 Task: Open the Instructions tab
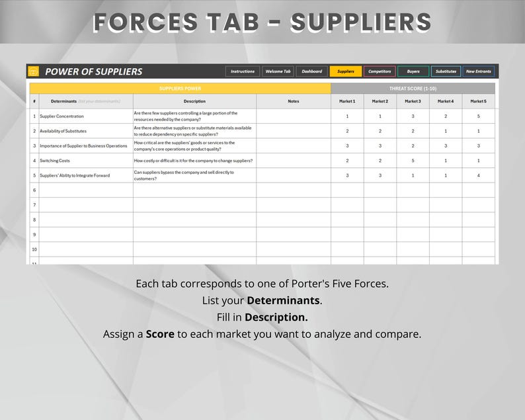click(243, 71)
